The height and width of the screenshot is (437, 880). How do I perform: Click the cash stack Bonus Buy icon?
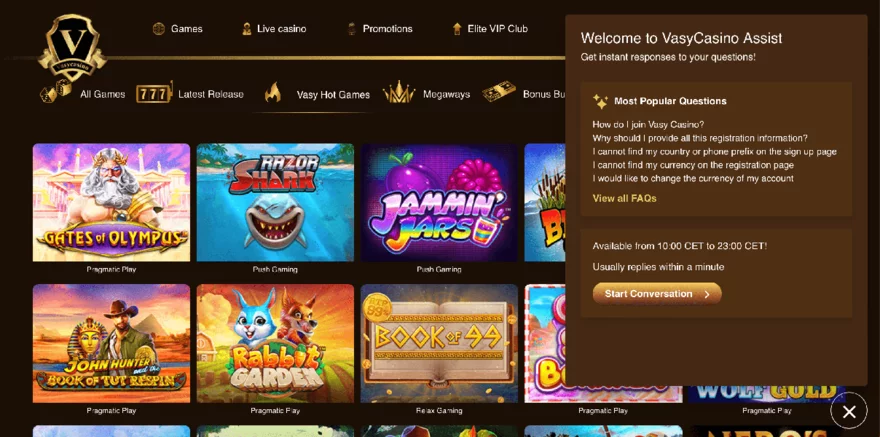pyautogui.click(x=498, y=91)
